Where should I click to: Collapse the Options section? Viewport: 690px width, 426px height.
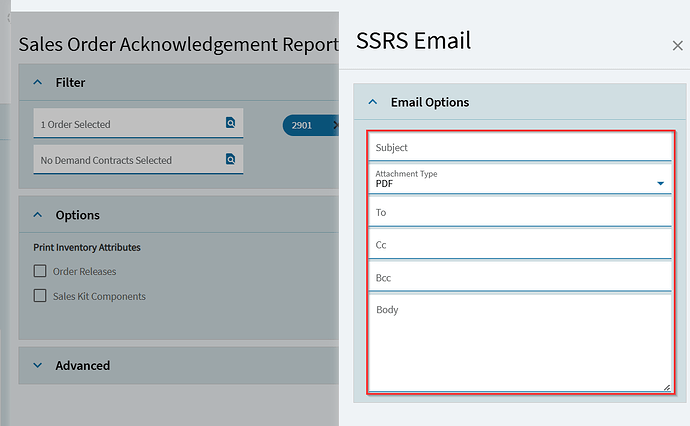pyautogui.click(x=38, y=215)
